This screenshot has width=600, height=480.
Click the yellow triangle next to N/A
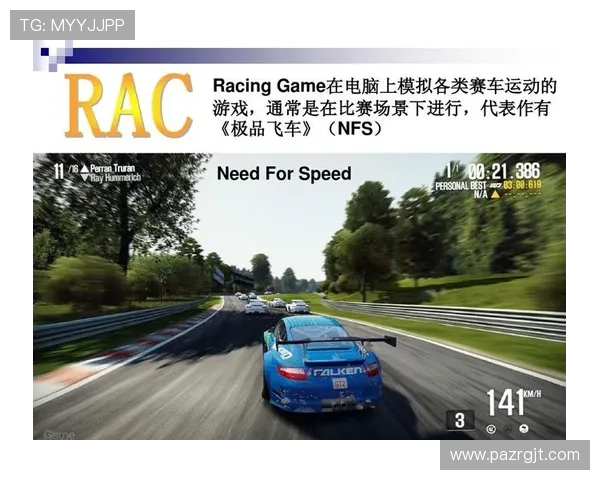coord(496,194)
